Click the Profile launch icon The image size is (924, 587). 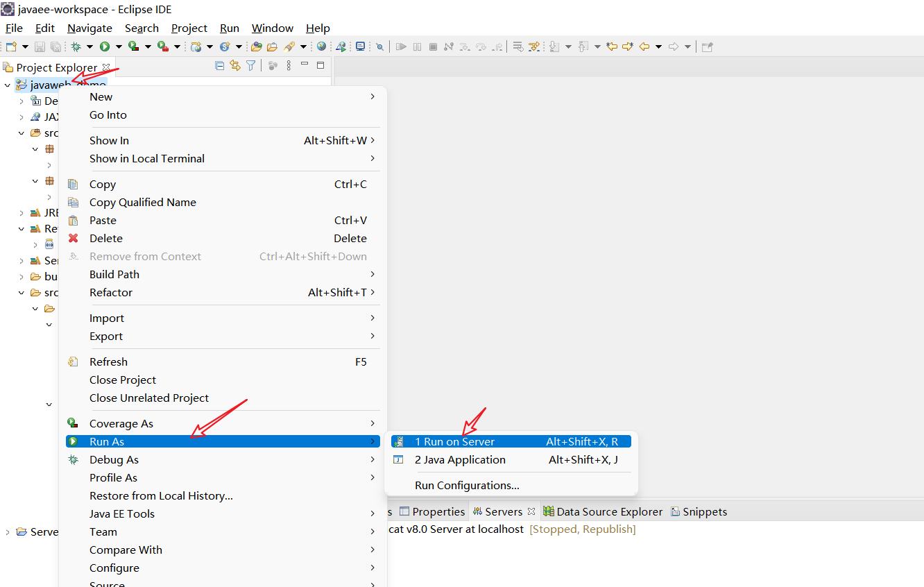pyautogui.click(x=164, y=46)
